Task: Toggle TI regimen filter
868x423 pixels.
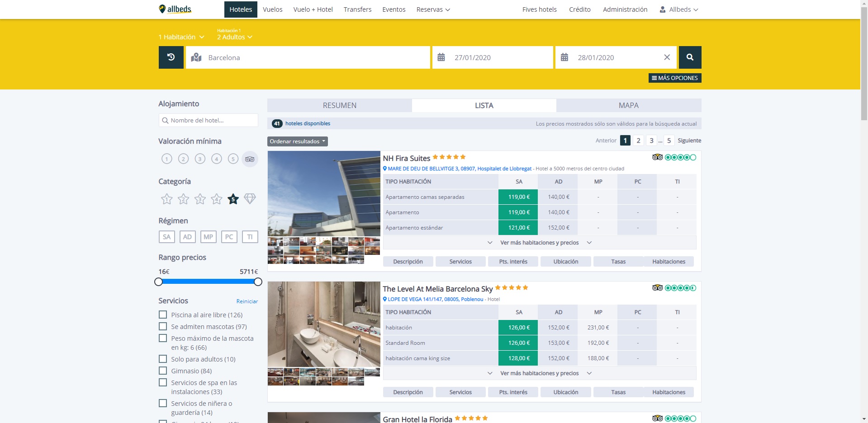Action: [x=250, y=237]
